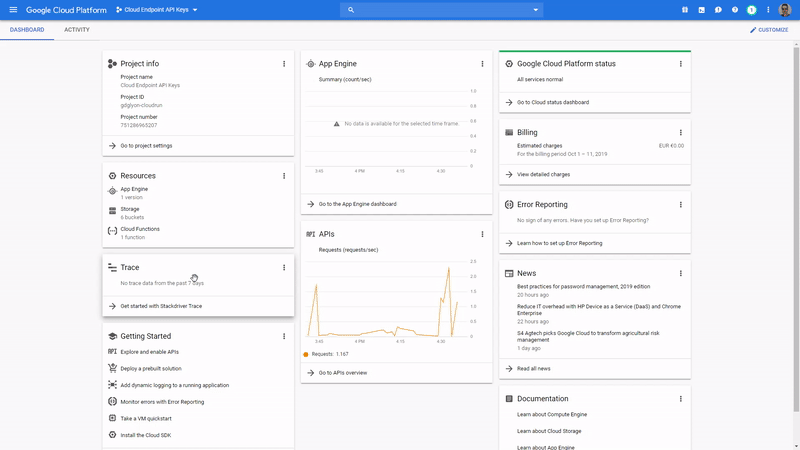Screen dimensions: 800x450
Task: Open Billing card options menu
Action: point(681,133)
